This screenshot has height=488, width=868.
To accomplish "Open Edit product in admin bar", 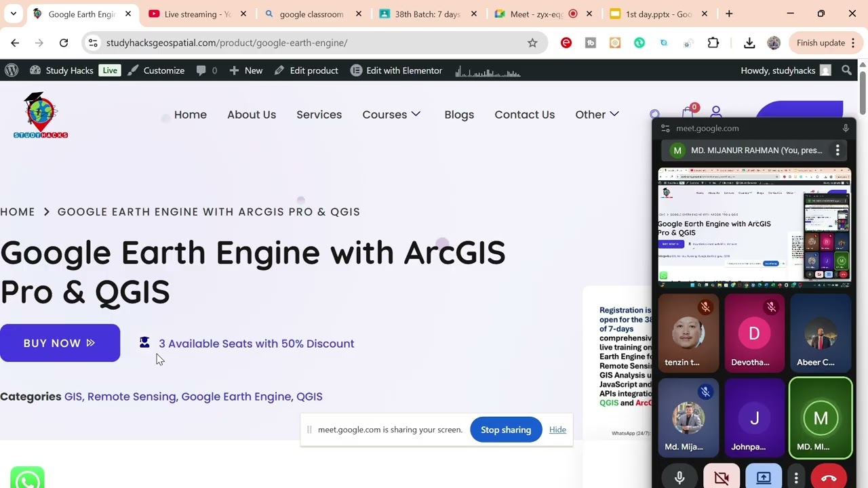I will [x=306, y=70].
